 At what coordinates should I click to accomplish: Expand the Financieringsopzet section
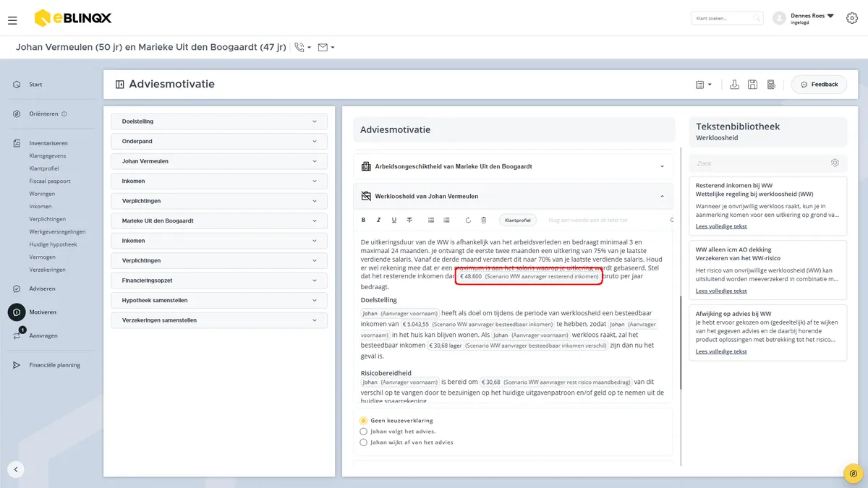click(x=219, y=280)
